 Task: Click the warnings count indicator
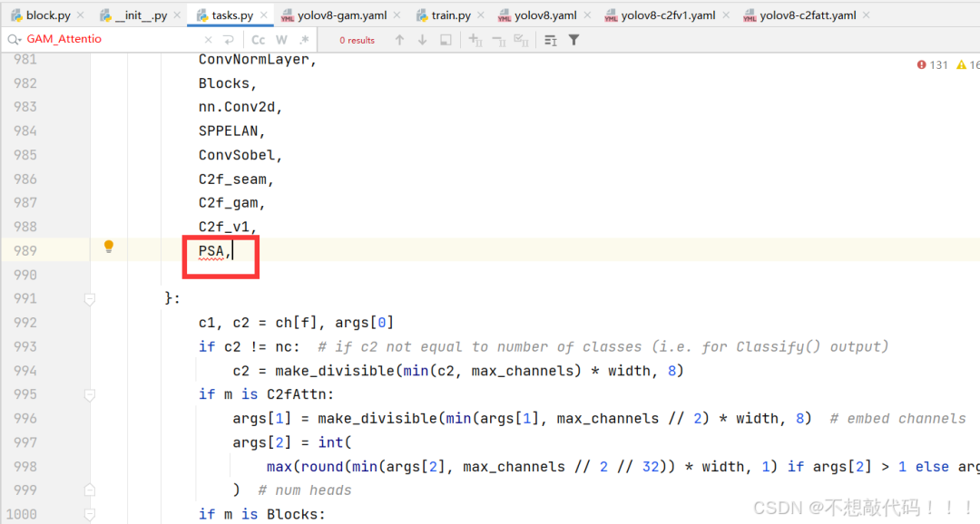click(x=968, y=65)
